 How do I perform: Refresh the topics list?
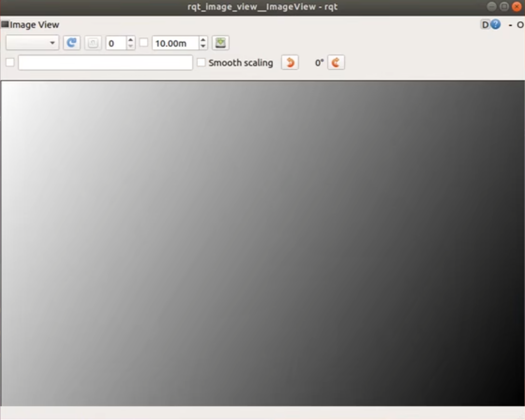coord(72,43)
